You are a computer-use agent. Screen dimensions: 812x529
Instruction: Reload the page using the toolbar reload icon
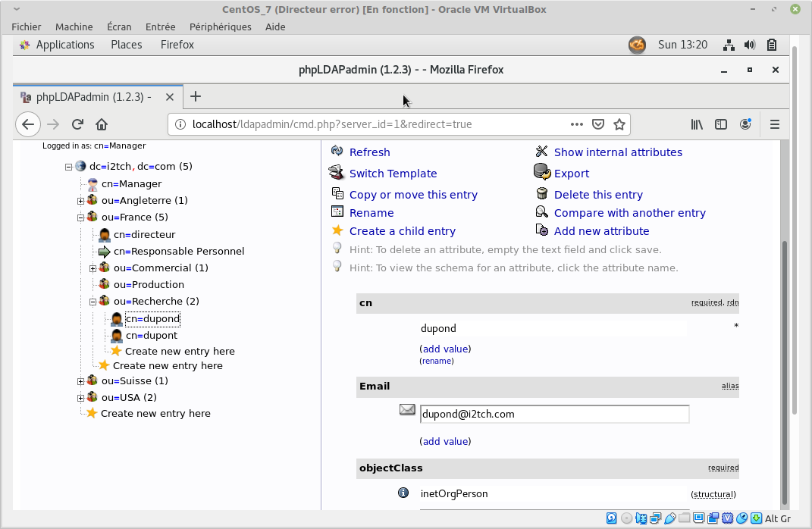tap(77, 124)
